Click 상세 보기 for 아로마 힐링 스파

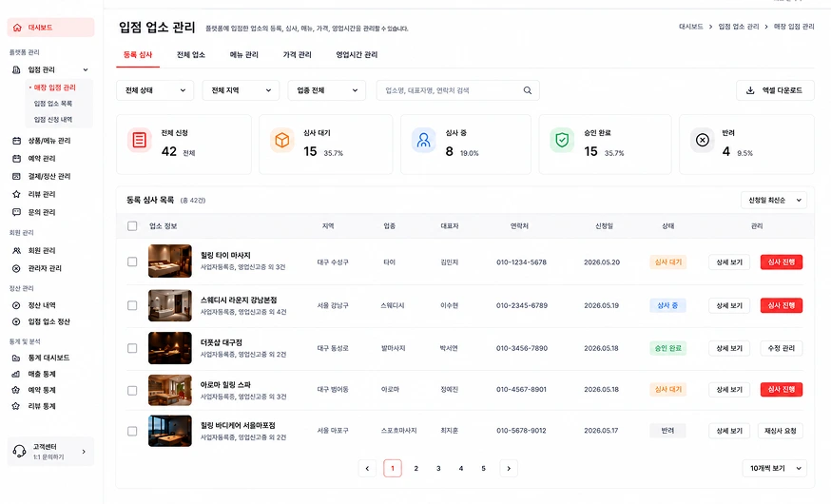[729, 390]
